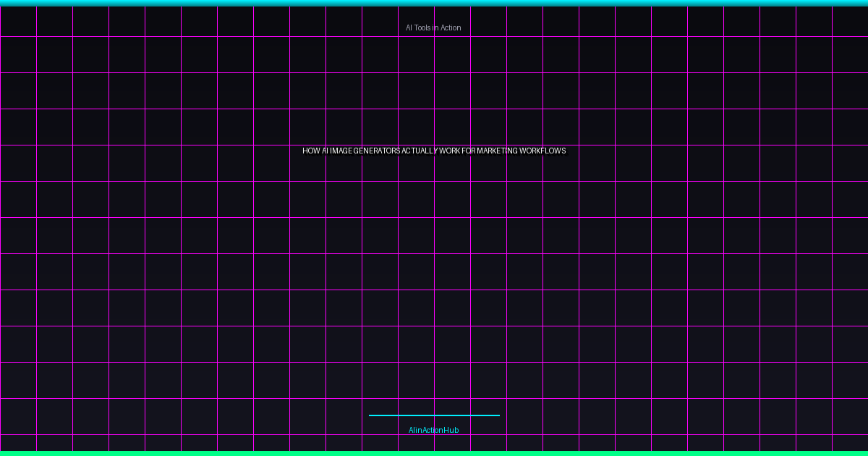Click the green bar along the bottom edge
Viewport: 868px width, 456px height.
click(x=434, y=453)
